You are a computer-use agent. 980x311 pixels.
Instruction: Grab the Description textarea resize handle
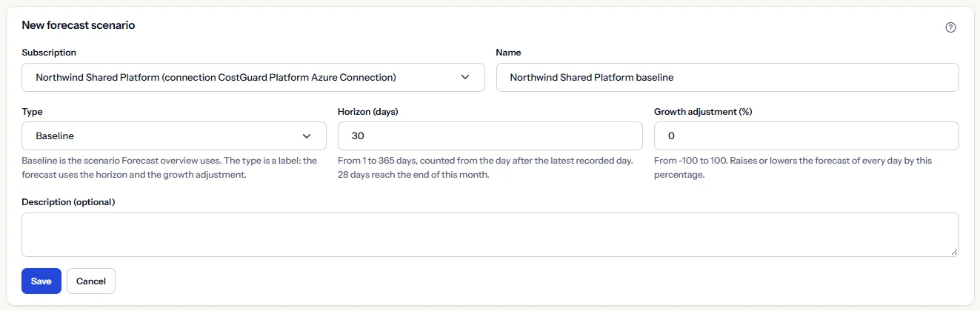coord(954,252)
